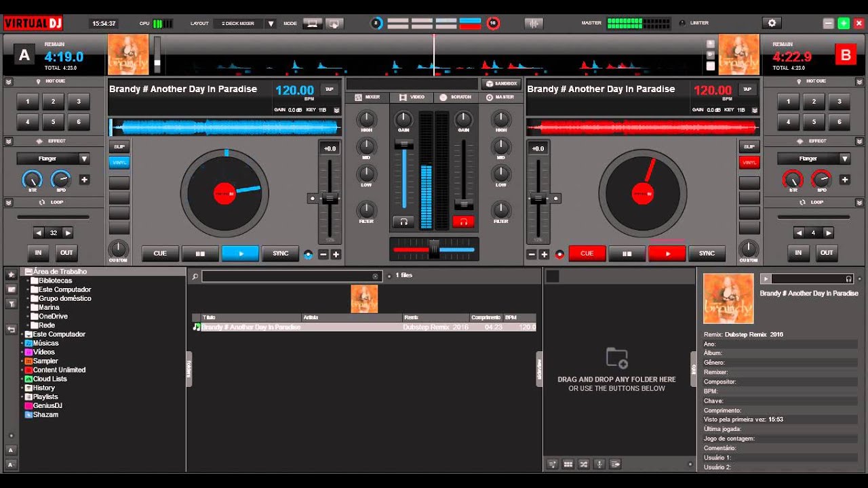Click the plus icon beside deck A Flanger knobs
The width and height of the screenshot is (868, 488).
click(x=84, y=180)
